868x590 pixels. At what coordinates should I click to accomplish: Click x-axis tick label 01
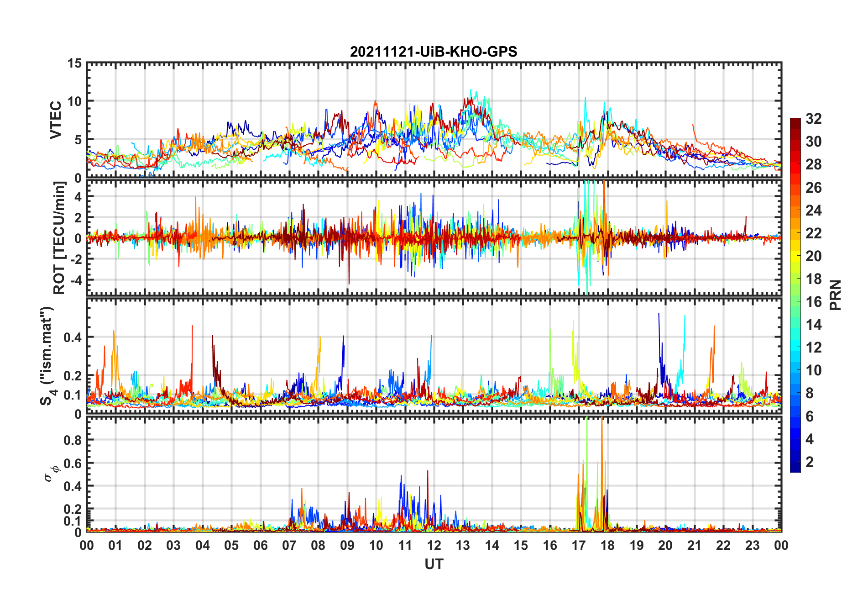click(115, 545)
